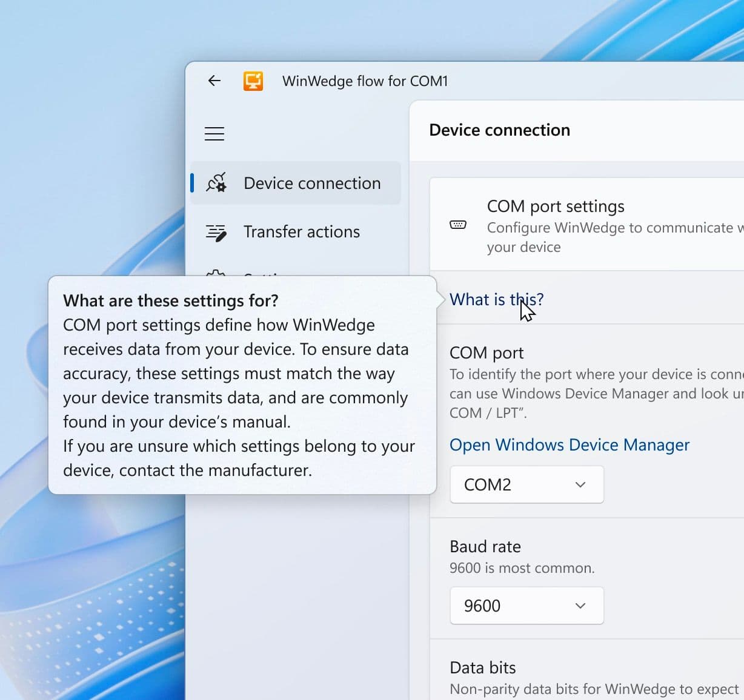Click the Transfer actions pencil icon
Screen dimensions: 744x700
pos(216,232)
